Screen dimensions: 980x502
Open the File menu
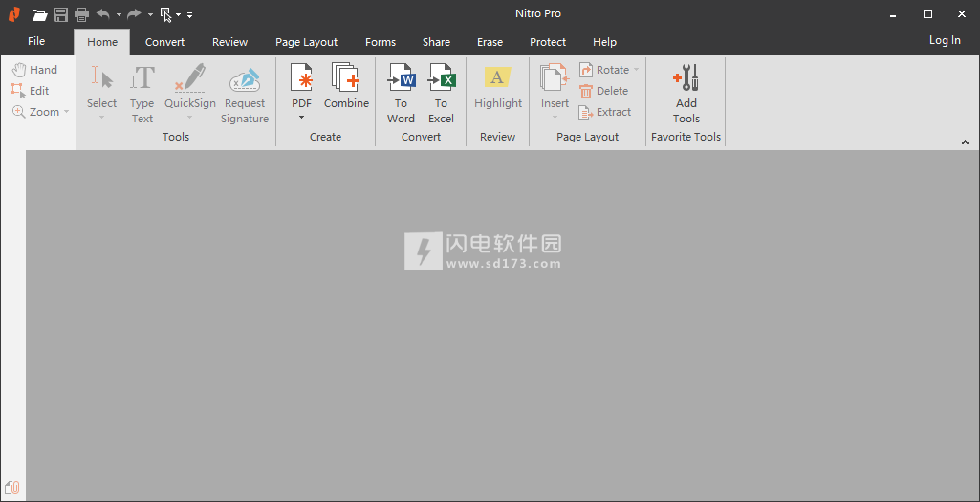[x=36, y=41]
